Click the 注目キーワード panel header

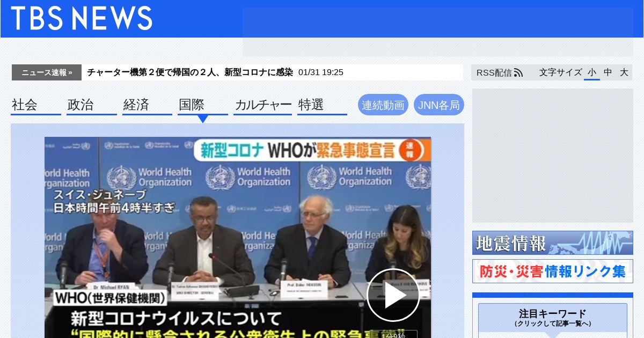pos(553,318)
